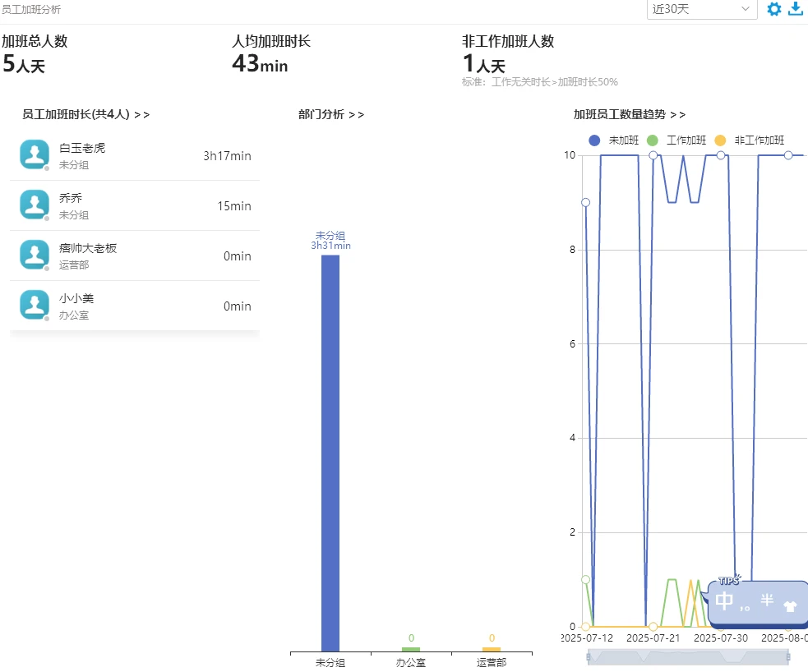Expand 部门分析 details
This screenshot has height=672, width=808.
click(330, 114)
